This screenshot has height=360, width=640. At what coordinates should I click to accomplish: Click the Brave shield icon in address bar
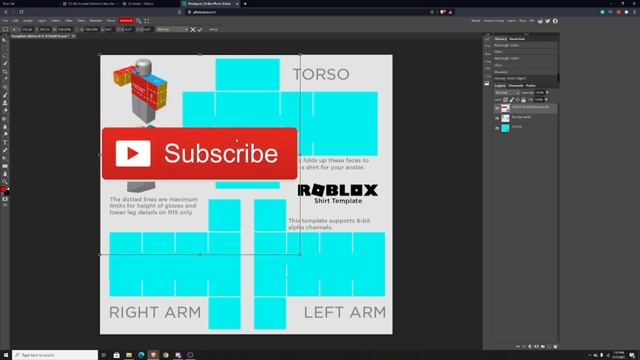442,12
